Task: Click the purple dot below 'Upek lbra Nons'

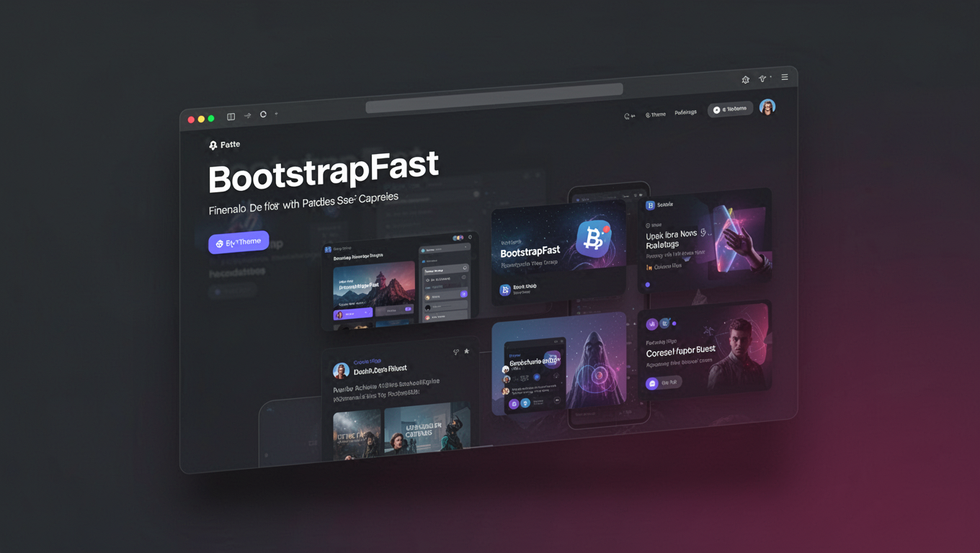Action: tap(648, 284)
